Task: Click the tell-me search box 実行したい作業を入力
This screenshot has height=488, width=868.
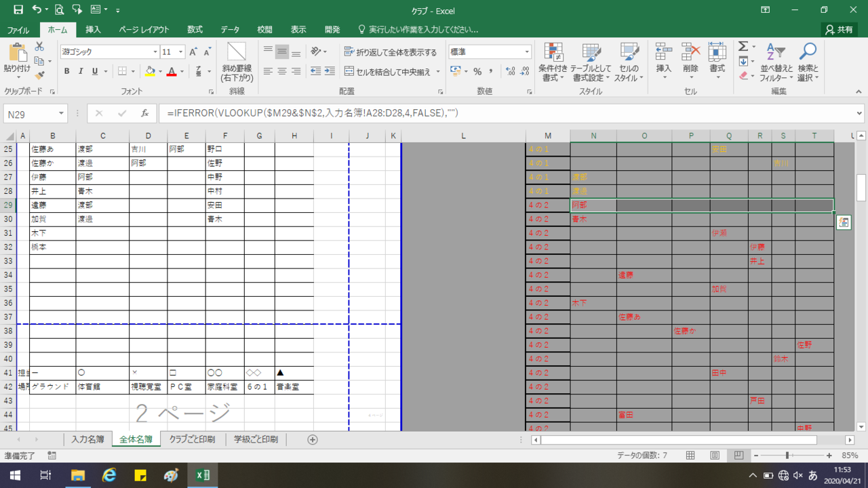Action: point(418,30)
